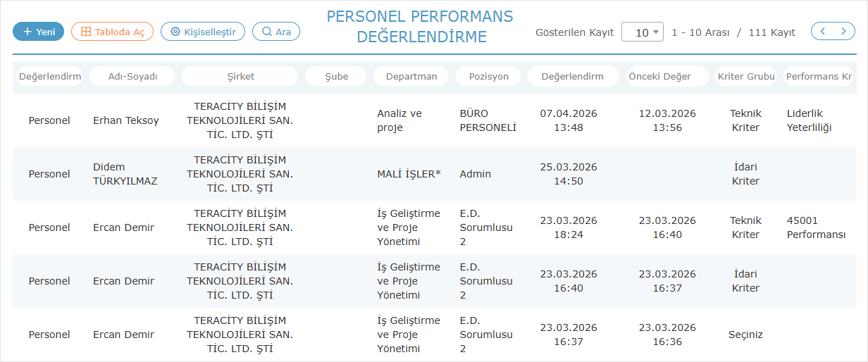Screen dimensions: 868x362
Task: Go to previous page with left chevron
Action: (x=822, y=32)
